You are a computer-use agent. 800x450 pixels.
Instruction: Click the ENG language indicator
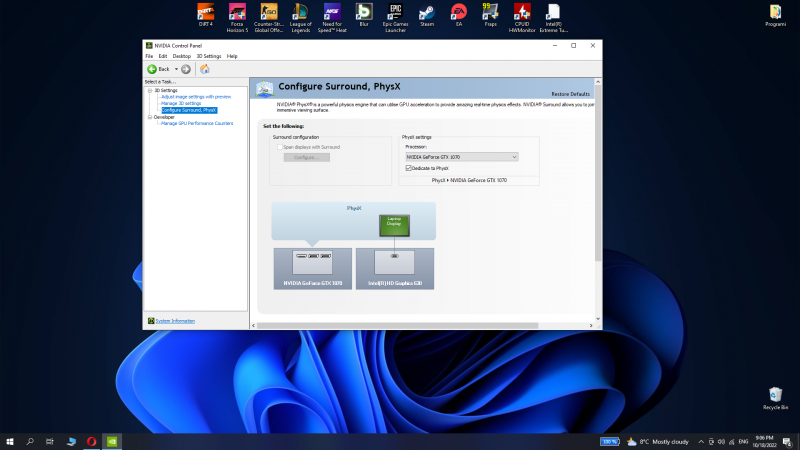click(x=743, y=442)
